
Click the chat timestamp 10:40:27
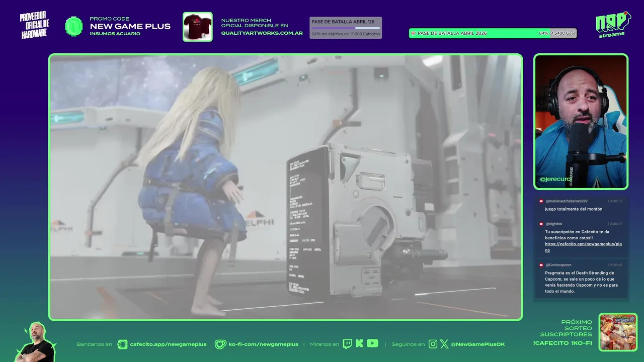pyautogui.click(x=615, y=224)
